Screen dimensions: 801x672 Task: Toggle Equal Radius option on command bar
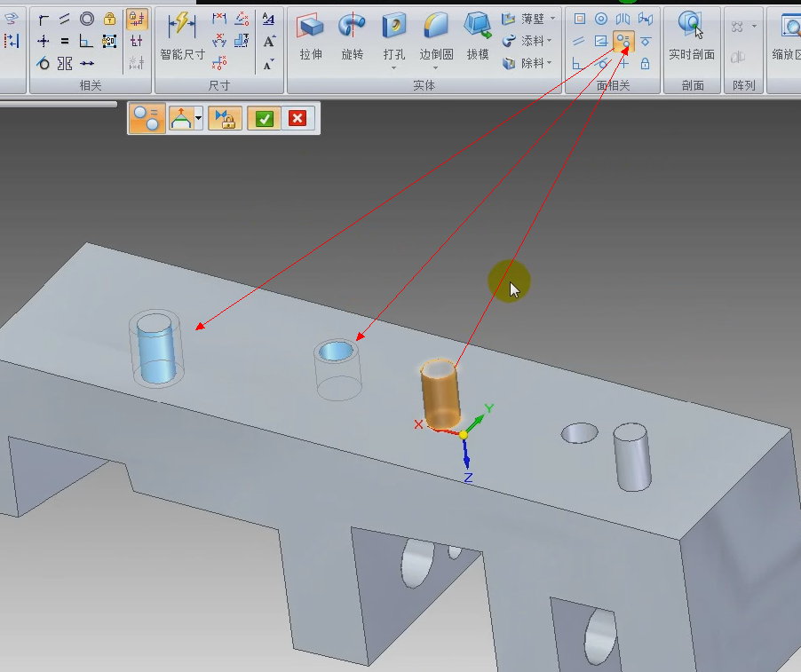click(x=147, y=118)
